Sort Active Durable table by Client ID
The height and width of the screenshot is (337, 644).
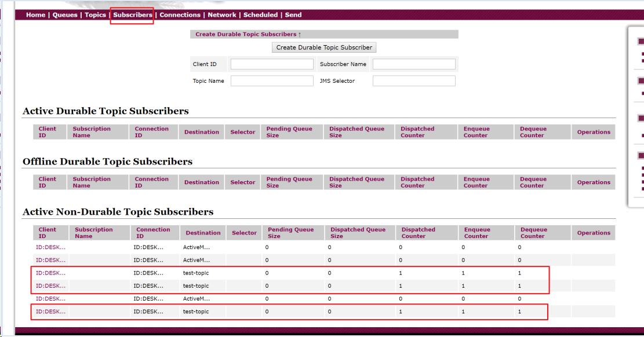point(50,132)
